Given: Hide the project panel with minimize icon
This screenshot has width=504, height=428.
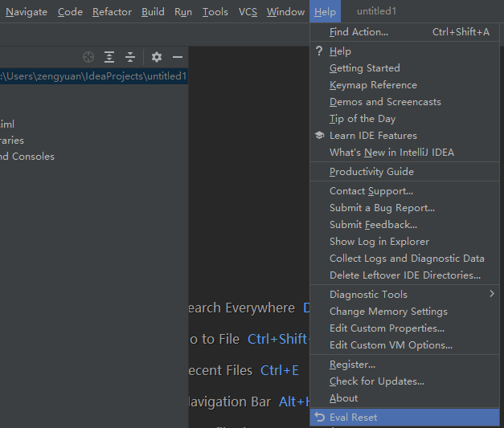Looking at the screenshot, I should [178, 57].
